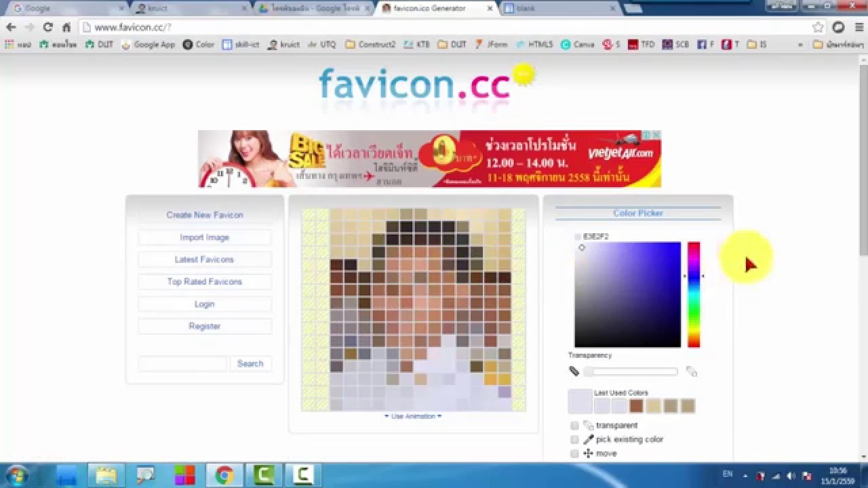868x488 pixels.
Task: Go to browser Home icon
Action: (x=66, y=27)
